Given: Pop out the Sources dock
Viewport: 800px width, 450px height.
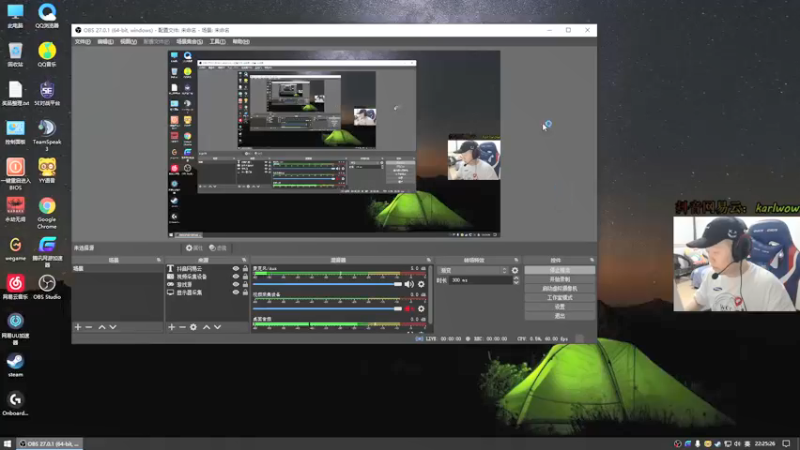Looking at the screenshot, I should (244, 260).
